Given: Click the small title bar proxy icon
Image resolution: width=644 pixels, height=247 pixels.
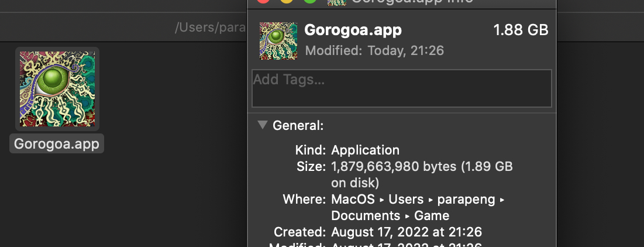Looking at the screenshot, I should [337, 2].
